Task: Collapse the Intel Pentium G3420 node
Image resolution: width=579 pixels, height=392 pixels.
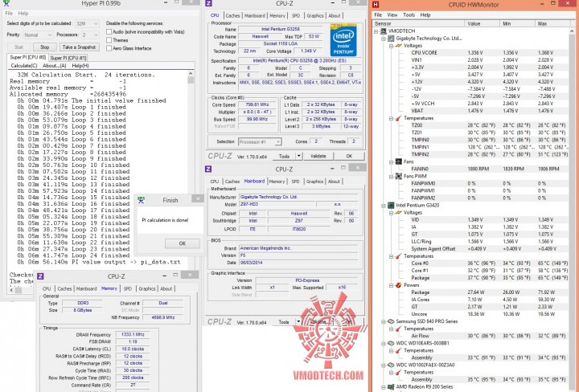Action: [384, 206]
